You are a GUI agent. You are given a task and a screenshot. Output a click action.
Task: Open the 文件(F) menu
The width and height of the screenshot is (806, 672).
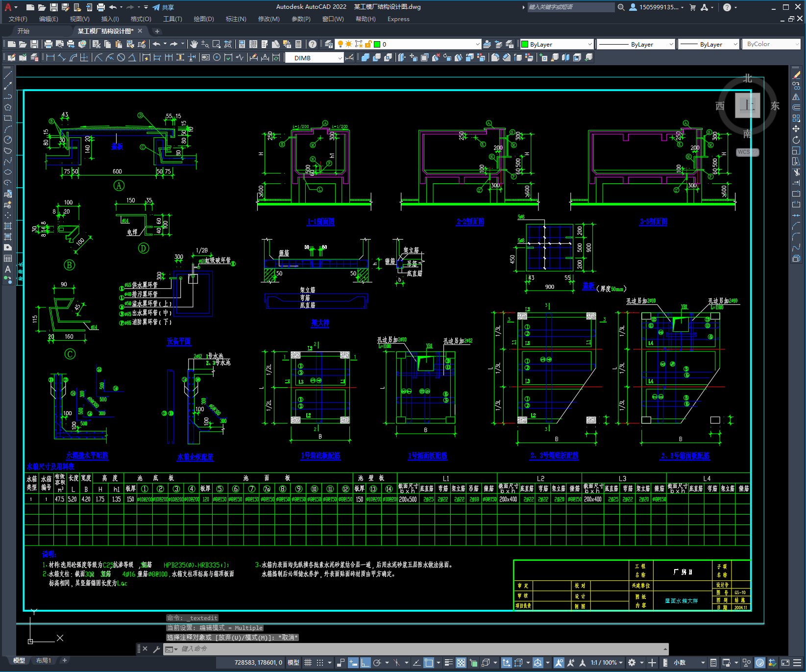[18, 19]
